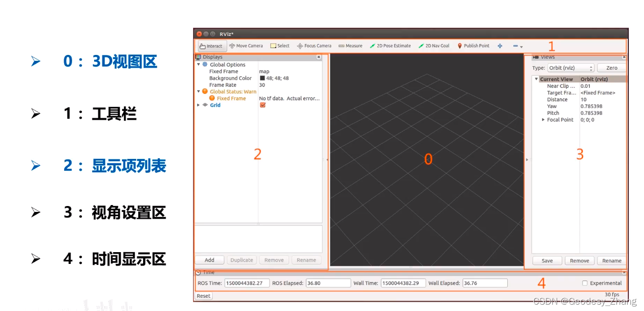Click the Global Options gear icon
This screenshot has height=311, width=644.
coord(205,64)
